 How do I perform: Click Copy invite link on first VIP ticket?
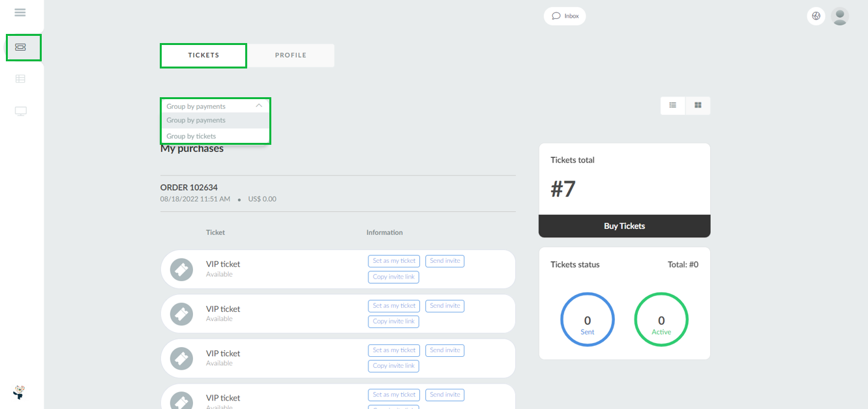394,277
